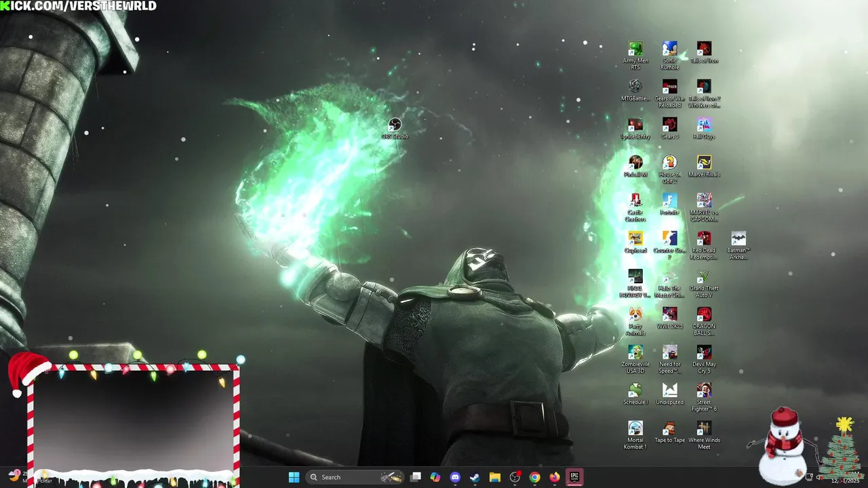Select the DRAGON BALL shortcut
The image size is (868, 488).
[704, 321]
